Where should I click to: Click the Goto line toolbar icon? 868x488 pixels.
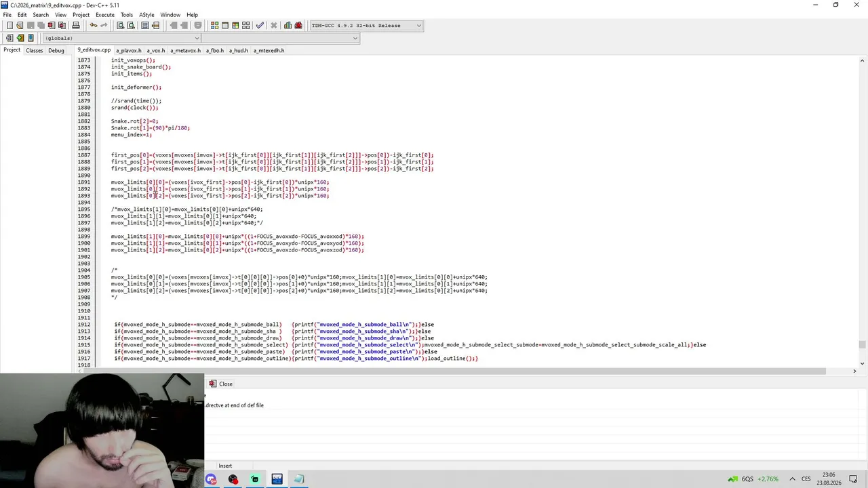click(155, 26)
